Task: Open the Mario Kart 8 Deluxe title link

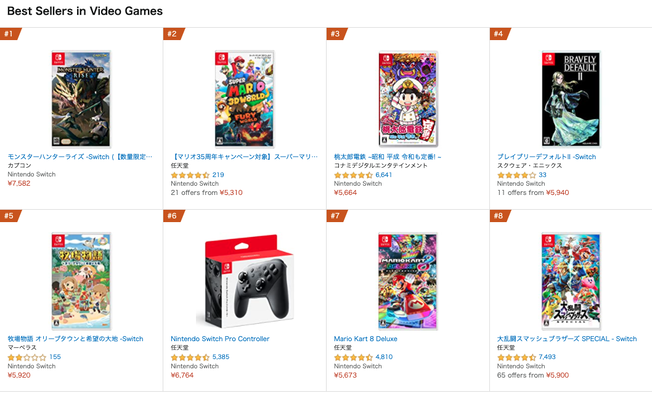Action: point(366,339)
